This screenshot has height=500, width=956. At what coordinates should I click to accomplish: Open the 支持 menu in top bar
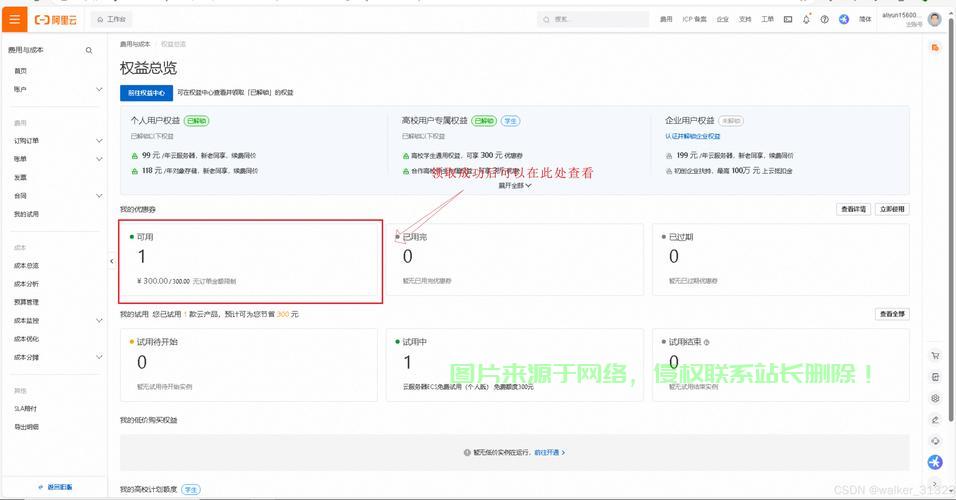coord(745,20)
